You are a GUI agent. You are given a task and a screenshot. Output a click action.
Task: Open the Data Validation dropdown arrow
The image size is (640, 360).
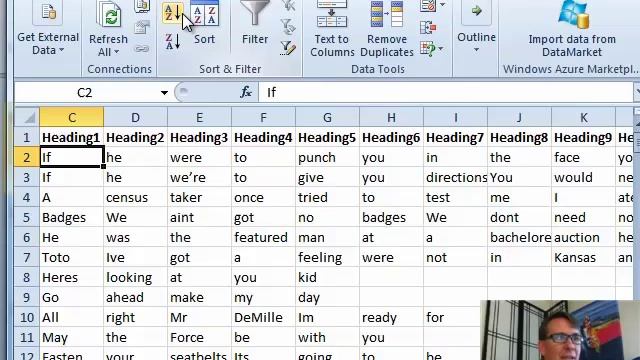pyautogui.click(x=442, y=5)
